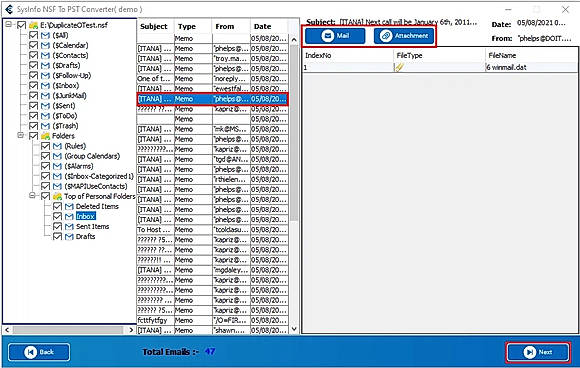The height and width of the screenshot is (368, 580).
Task: Click the skip-back icon on Back button
Action: point(30,352)
